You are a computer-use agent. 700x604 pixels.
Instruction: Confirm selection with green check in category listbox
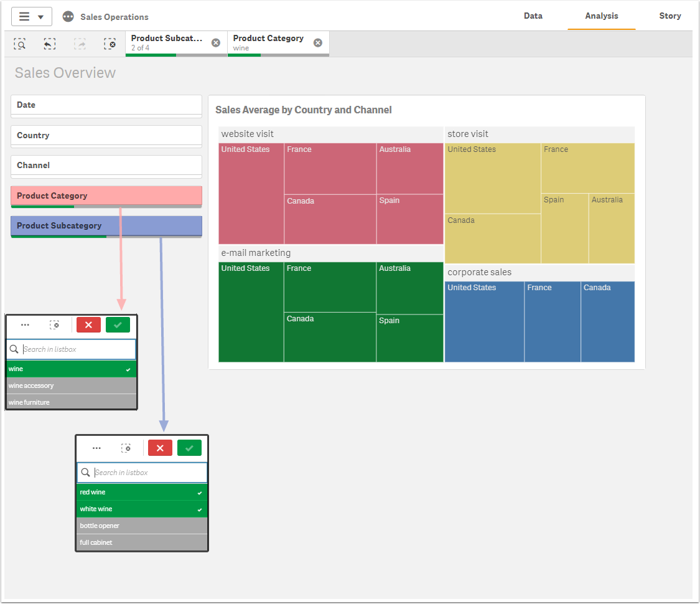click(118, 324)
